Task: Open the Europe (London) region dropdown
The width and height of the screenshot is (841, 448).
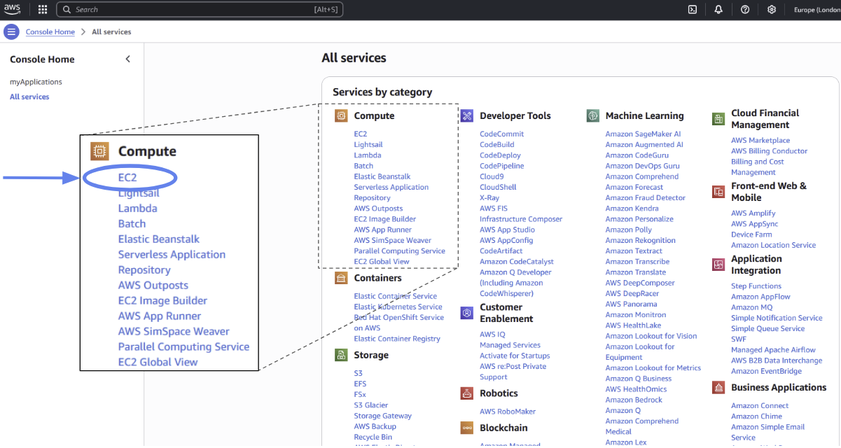Action: click(x=817, y=10)
